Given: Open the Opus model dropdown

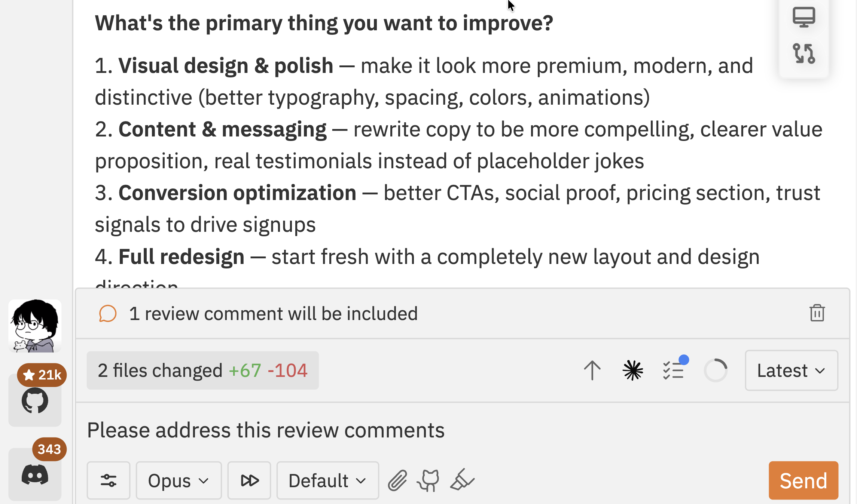Looking at the screenshot, I should 179,480.
